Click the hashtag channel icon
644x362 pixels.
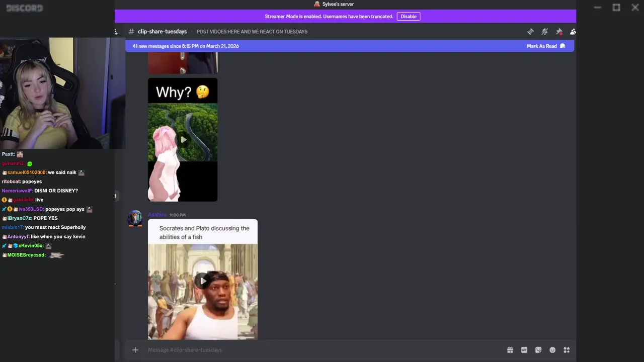coord(131,32)
